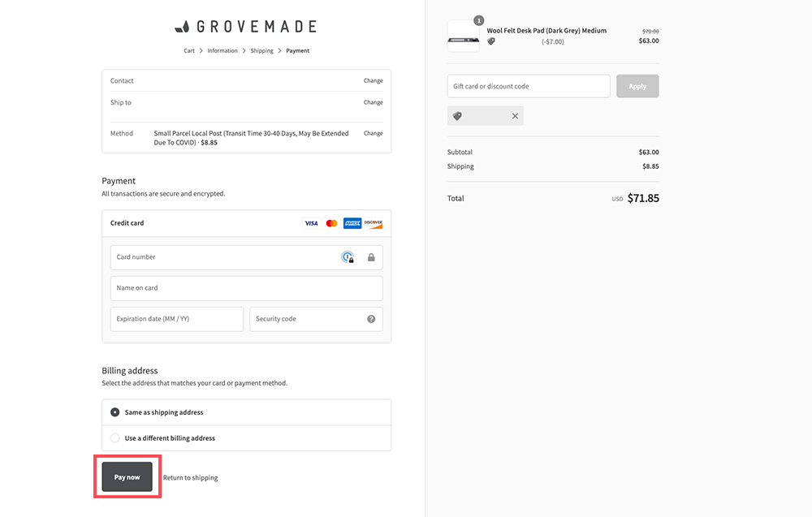Focus the Name on card field
This screenshot has height=517, width=812.
[247, 288]
